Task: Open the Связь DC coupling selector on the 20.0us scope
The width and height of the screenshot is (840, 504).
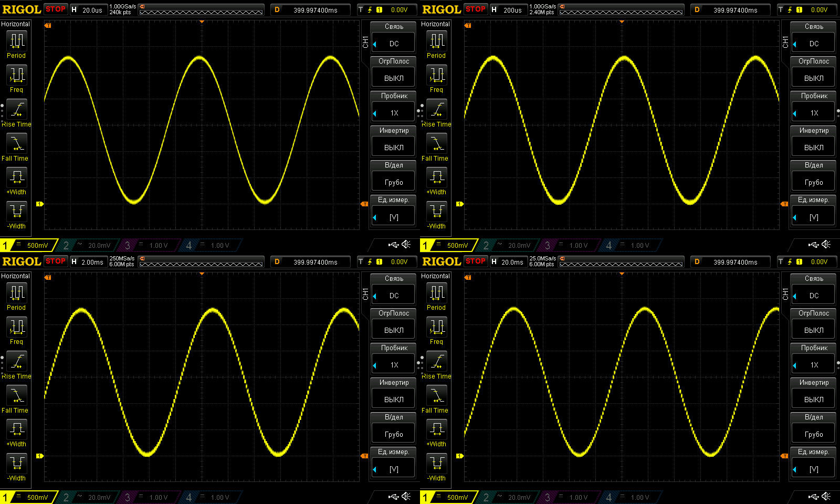Action: 394,44
